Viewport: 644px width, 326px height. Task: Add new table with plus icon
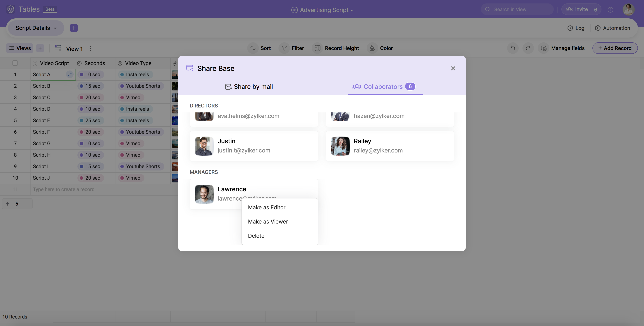pyautogui.click(x=74, y=28)
